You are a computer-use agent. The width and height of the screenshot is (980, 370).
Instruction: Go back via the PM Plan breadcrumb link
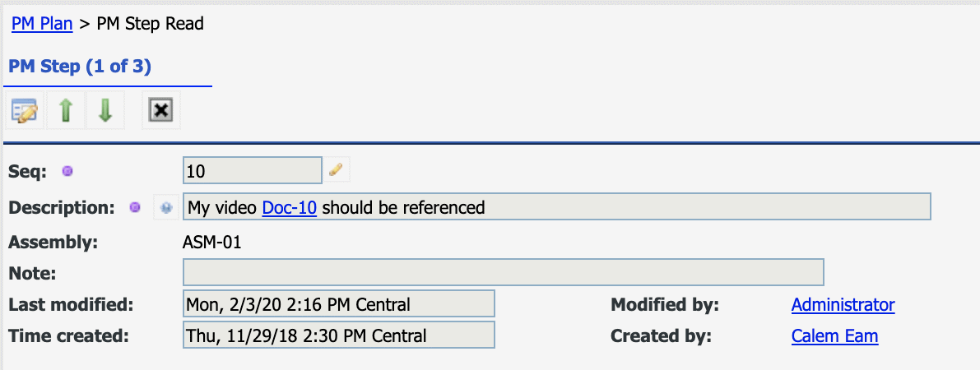pos(42,24)
